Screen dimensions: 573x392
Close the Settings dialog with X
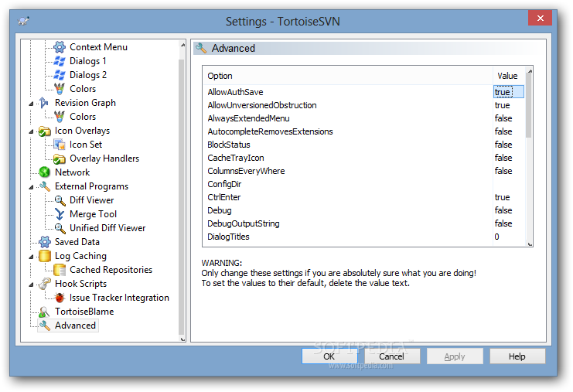click(x=540, y=18)
